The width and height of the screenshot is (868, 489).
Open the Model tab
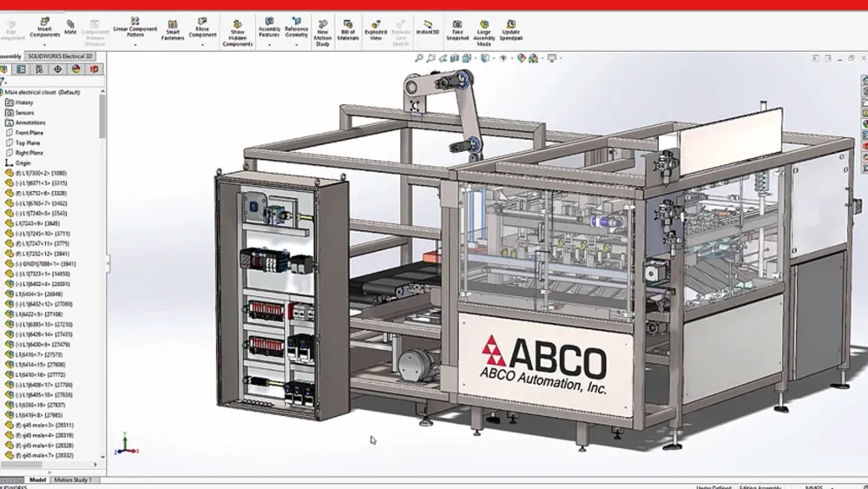(x=37, y=479)
